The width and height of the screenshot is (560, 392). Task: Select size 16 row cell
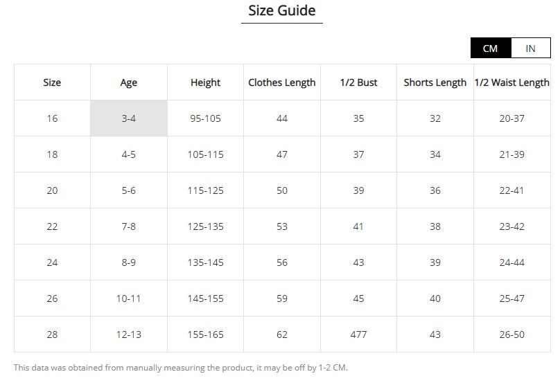point(52,118)
